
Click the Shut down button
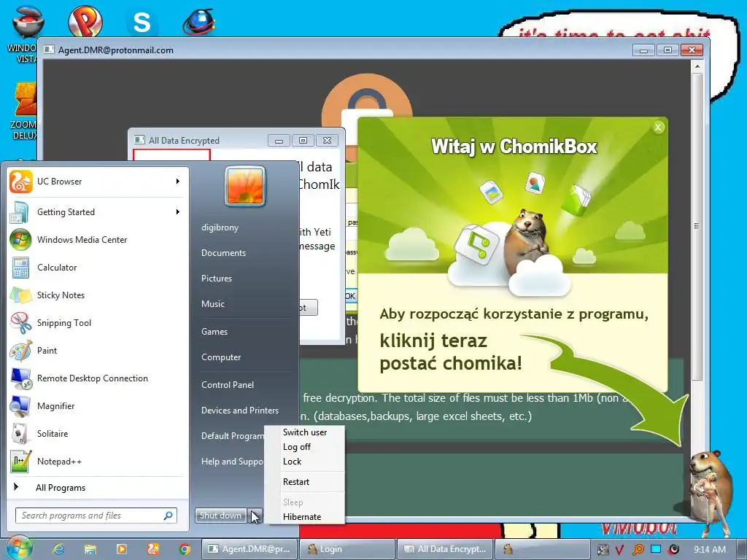pos(221,516)
